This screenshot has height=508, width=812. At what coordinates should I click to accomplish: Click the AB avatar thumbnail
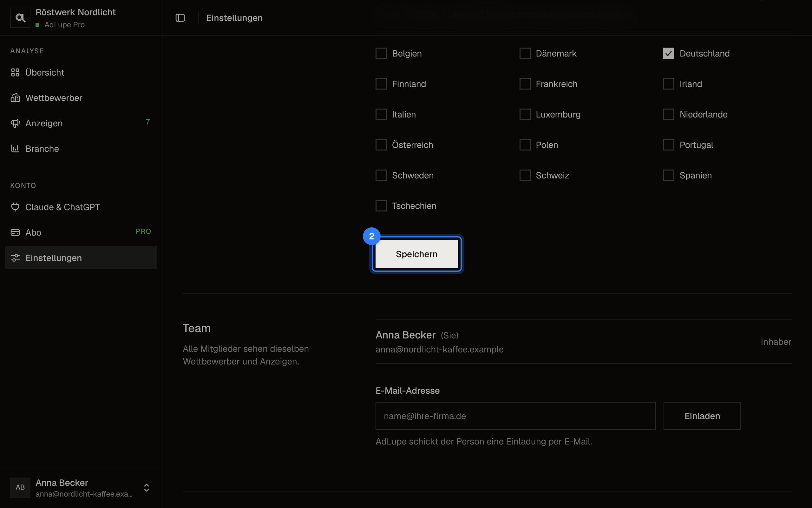tap(20, 487)
